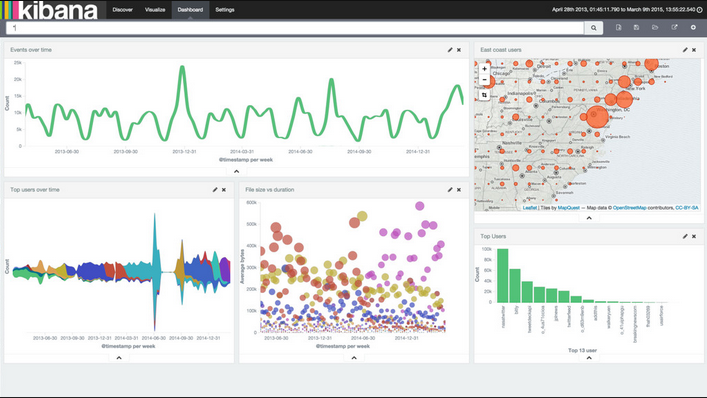707x398 pixels.
Task: Expand spy panel under Top Users chart
Action: pos(589,357)
